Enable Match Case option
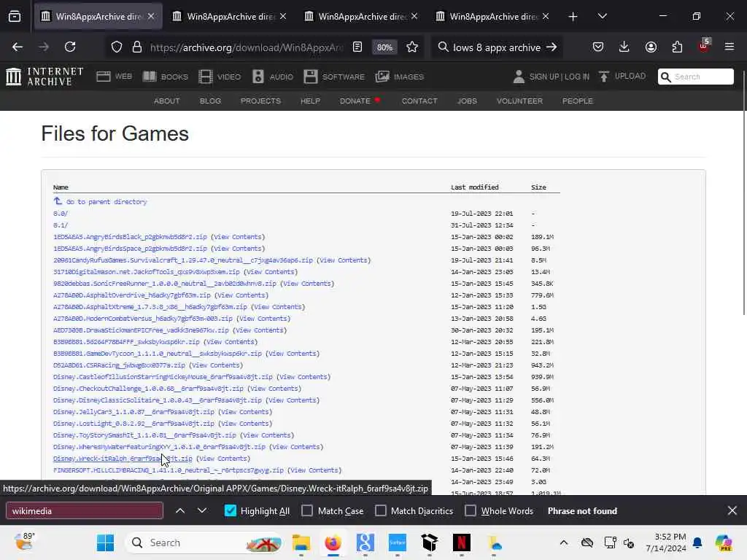 (307, 510)
